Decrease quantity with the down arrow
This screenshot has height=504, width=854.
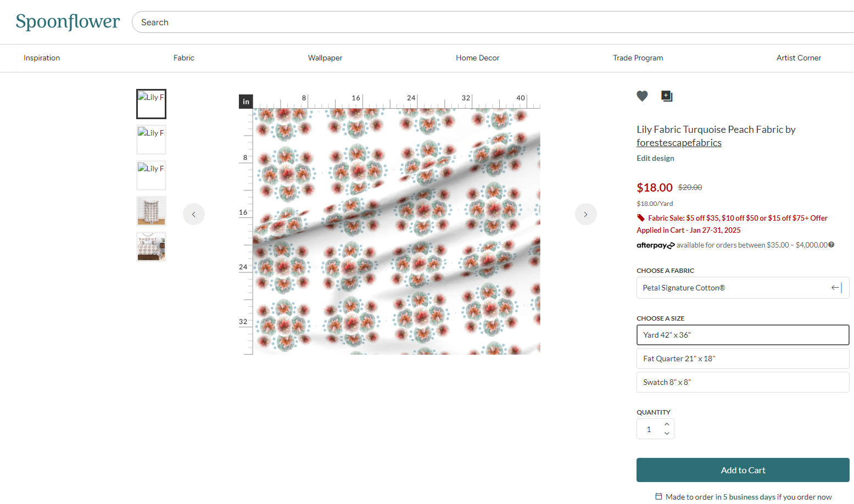667,434
